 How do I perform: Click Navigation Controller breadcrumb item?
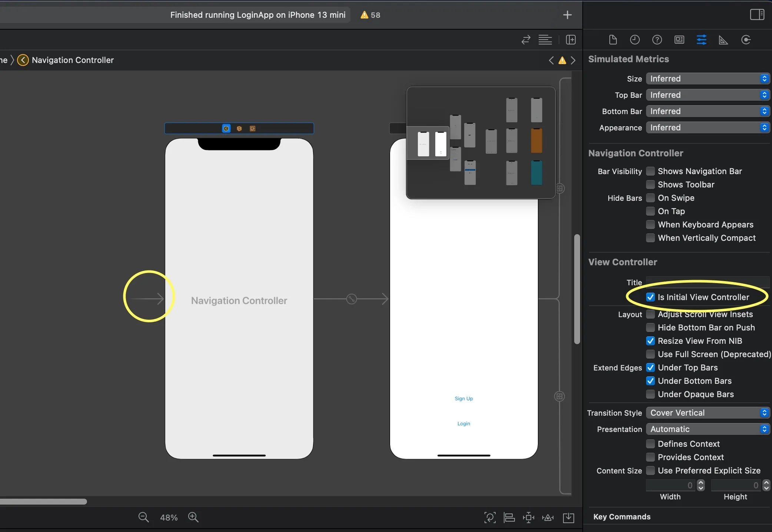pyautogui.click(x=73, y=60)
